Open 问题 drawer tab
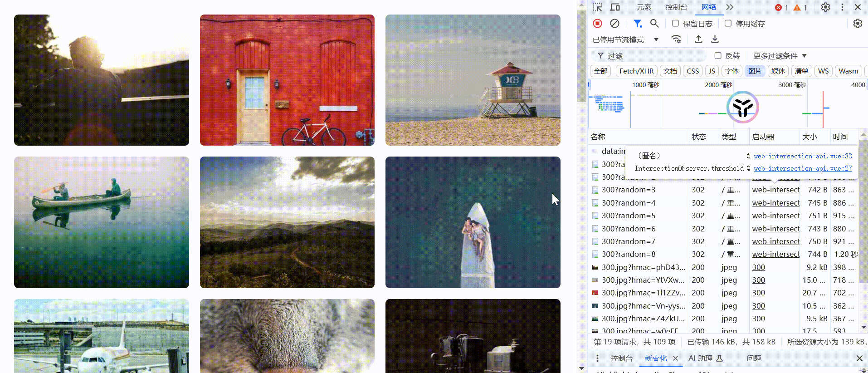 click(x=754, y=358)
